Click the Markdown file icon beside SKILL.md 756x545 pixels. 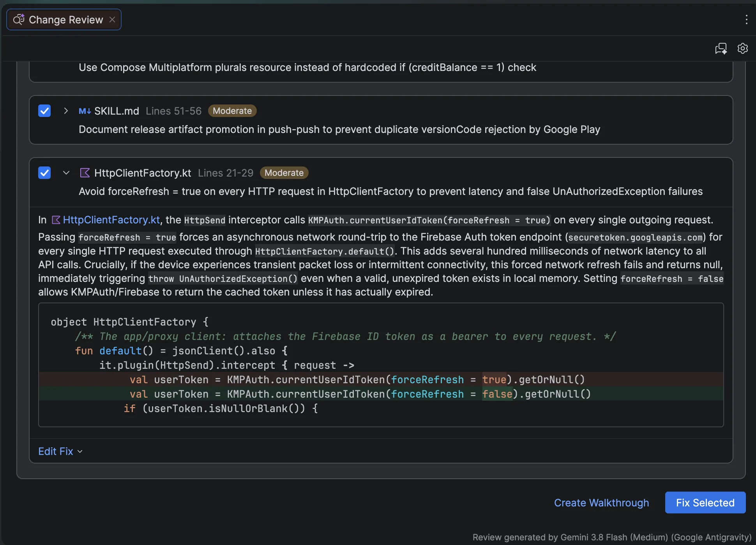[85, 111]
